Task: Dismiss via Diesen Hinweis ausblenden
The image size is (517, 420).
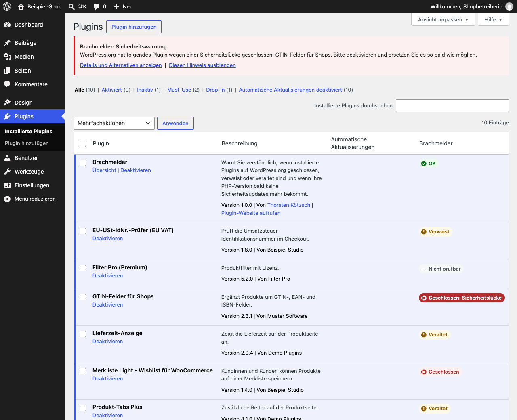Action: click(202, 65)
